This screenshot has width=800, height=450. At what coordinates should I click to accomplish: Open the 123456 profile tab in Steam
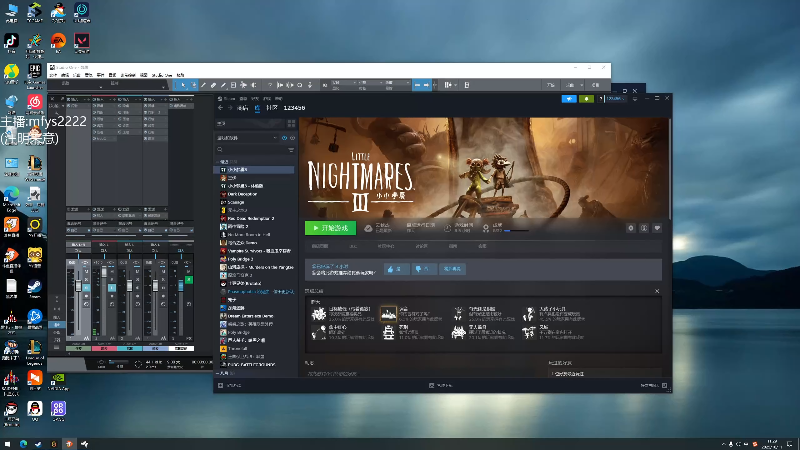[x=294, y=108]
